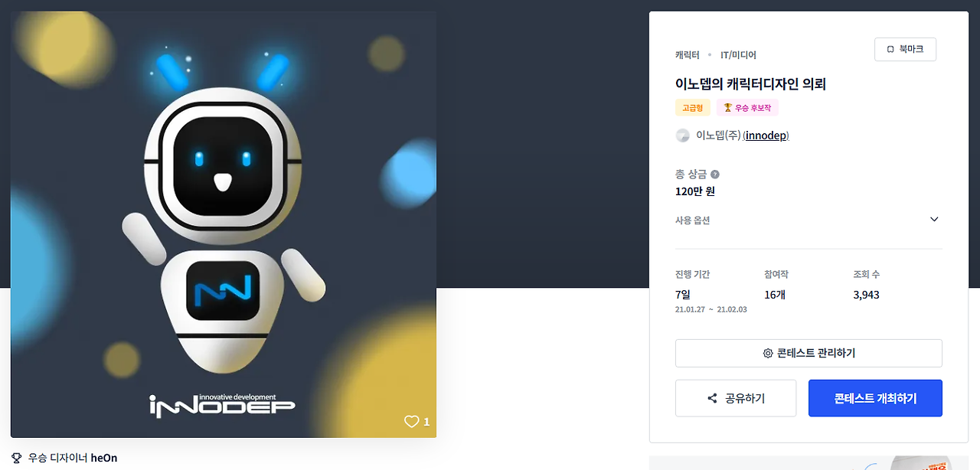Click the trophy icon in 우승 후보작 badge

[727, 108]
